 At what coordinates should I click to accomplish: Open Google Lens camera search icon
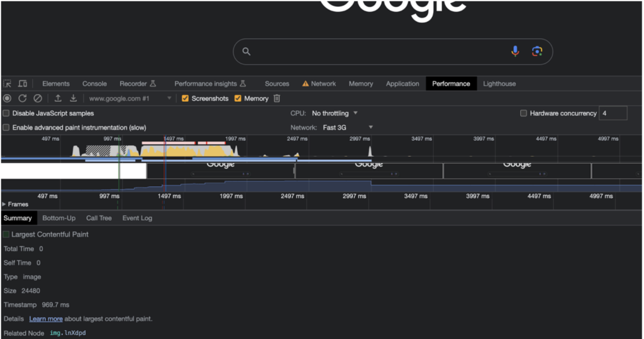[x=537, y=51]
